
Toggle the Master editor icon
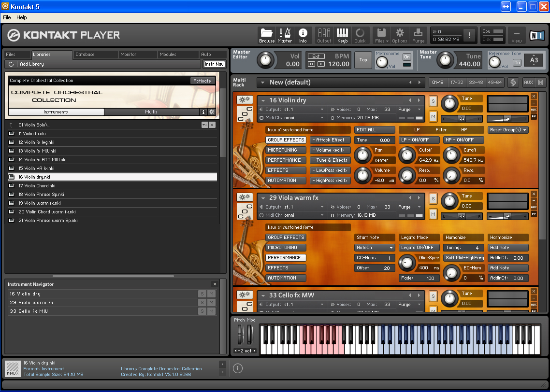coord(285,35)
